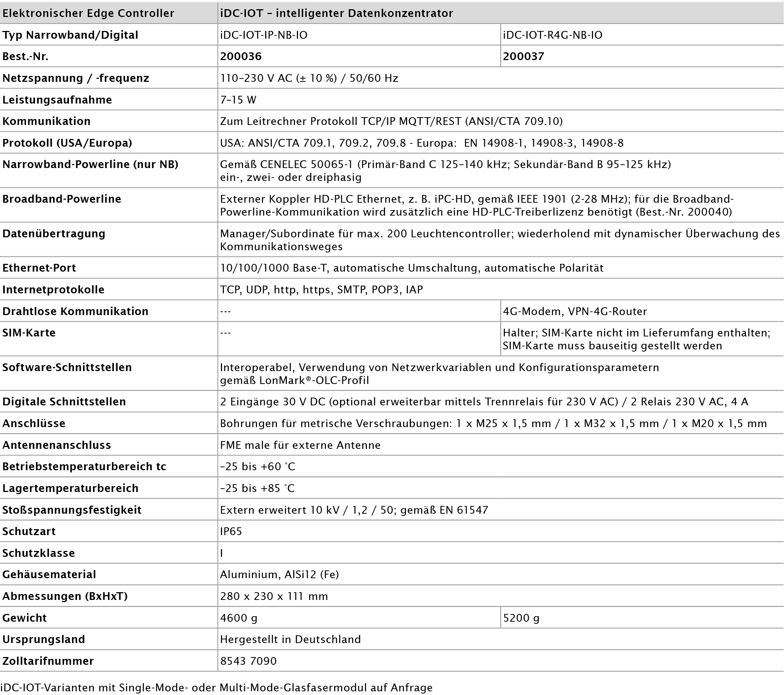
Task: Click the 'Internetprotokolle' label
Action: pyautogui.click(x=53, y=290)
